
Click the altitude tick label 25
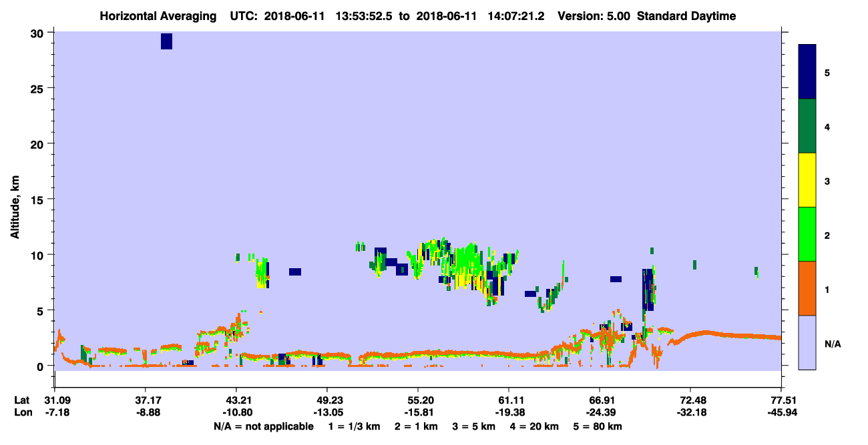click(38, 88)
